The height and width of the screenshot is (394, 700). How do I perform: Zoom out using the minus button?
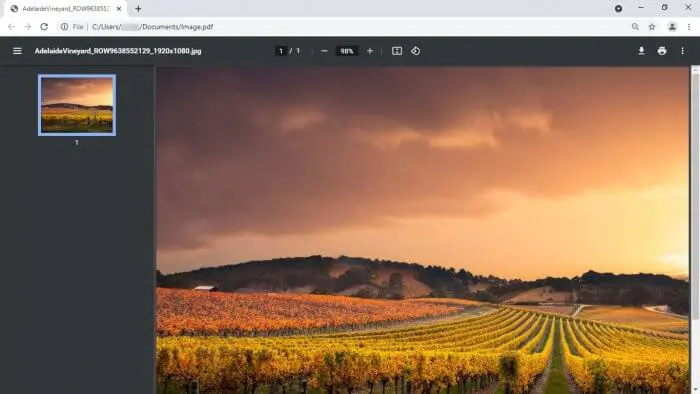pos(324,51)
